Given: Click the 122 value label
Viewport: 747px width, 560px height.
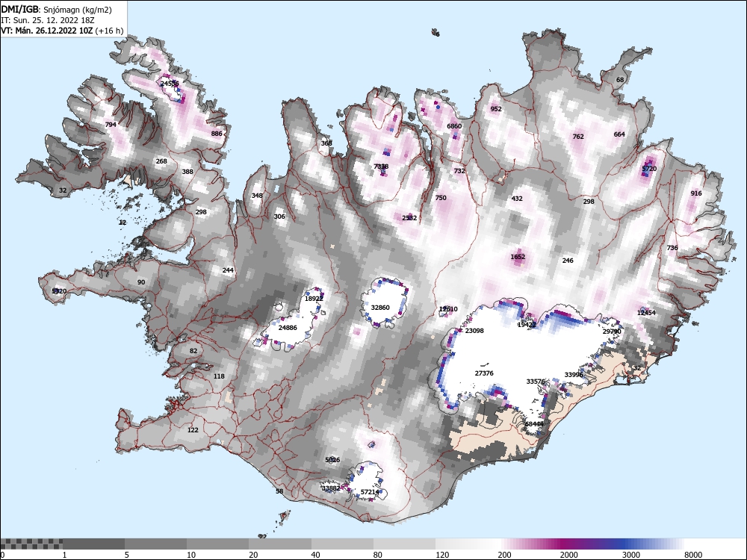Looking at the screenshot, I should click(193, 430).
